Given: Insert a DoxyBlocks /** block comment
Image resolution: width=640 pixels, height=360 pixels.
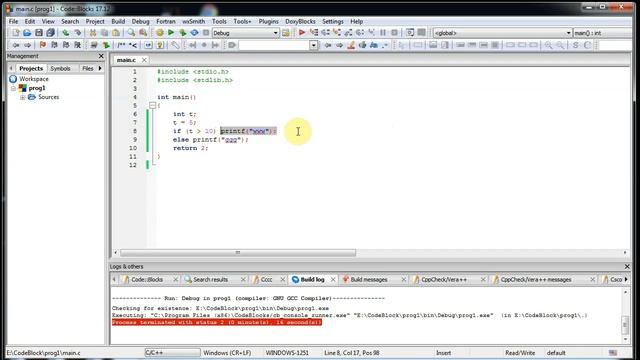Looking at the screenshot, I should [121, 45].
